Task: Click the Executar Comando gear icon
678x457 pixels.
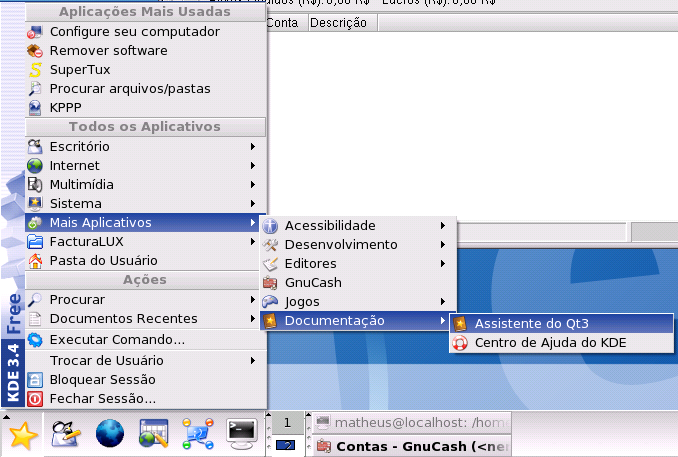Action: (35, 340)
